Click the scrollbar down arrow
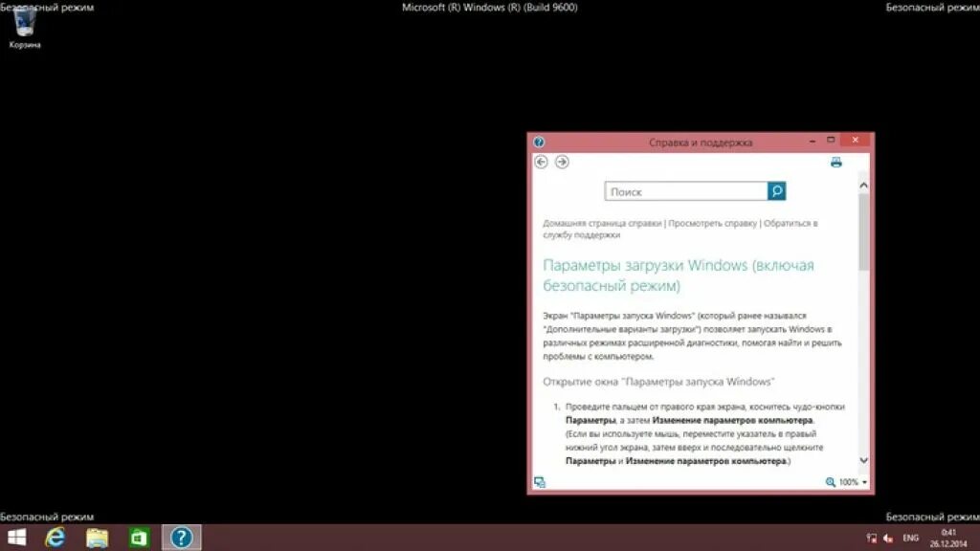Screen dimensions: 980x551 pos(864,460)
